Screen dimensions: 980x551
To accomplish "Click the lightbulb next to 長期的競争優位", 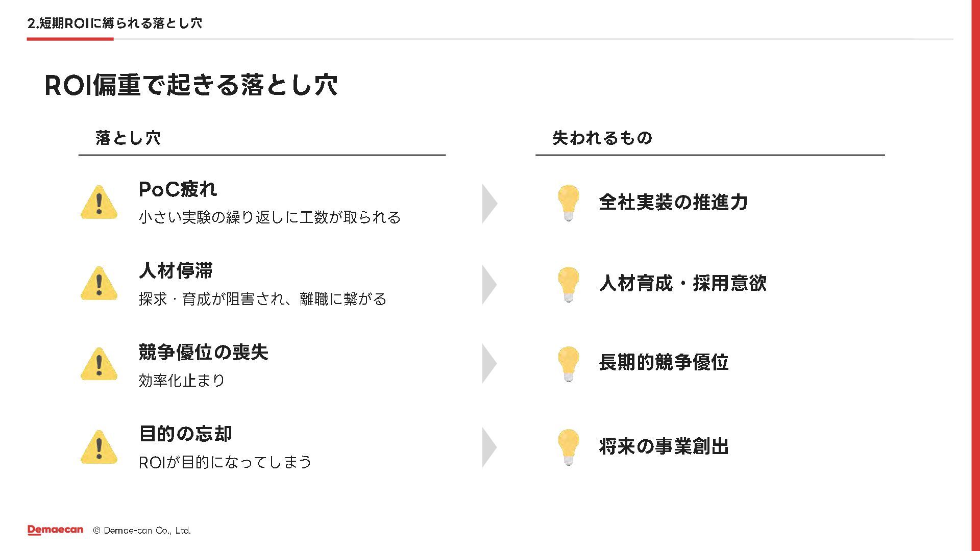I will pyautogui.click(x=568, y=363).
